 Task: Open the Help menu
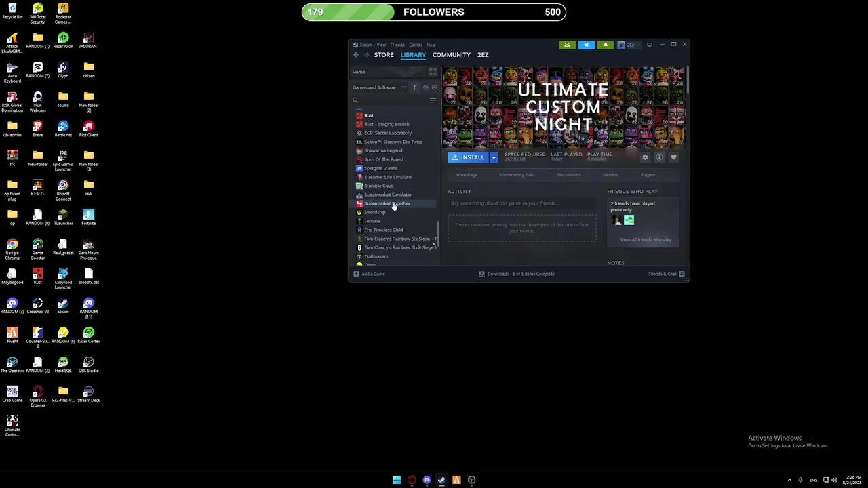431,45
